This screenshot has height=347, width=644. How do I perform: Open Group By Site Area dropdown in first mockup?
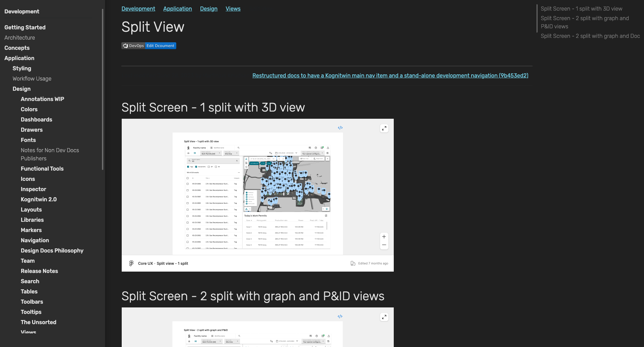click(231, 153)
